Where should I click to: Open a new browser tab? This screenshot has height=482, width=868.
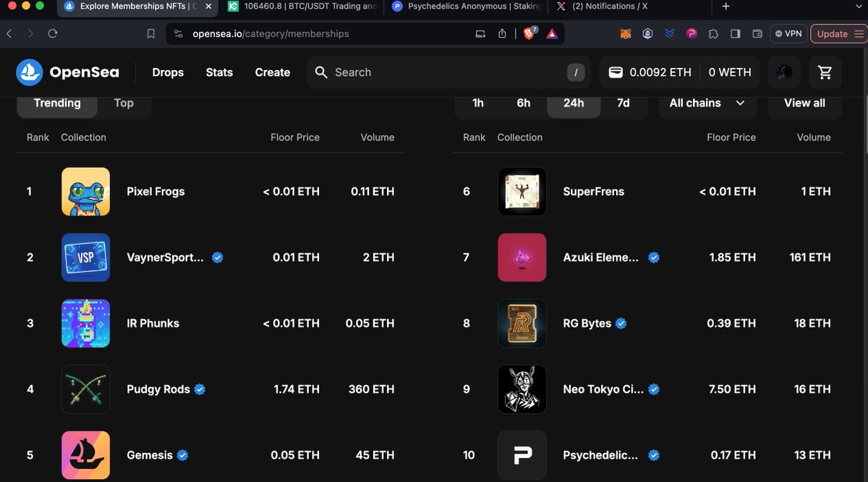point(726,7)
